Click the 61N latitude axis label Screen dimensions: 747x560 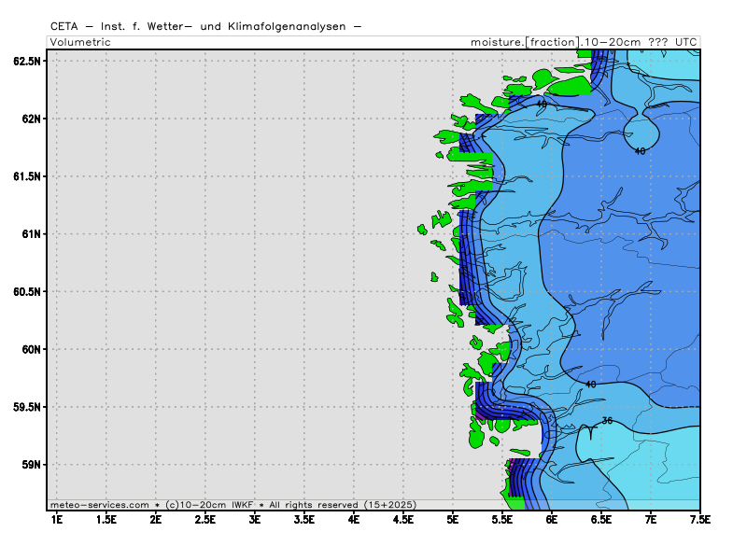(31, 233)
